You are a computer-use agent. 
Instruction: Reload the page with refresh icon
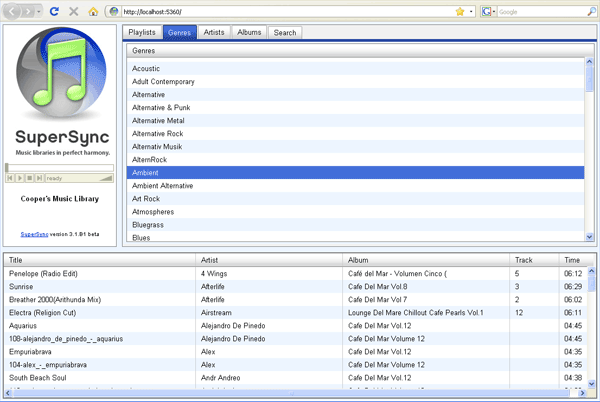pos(54,11)
